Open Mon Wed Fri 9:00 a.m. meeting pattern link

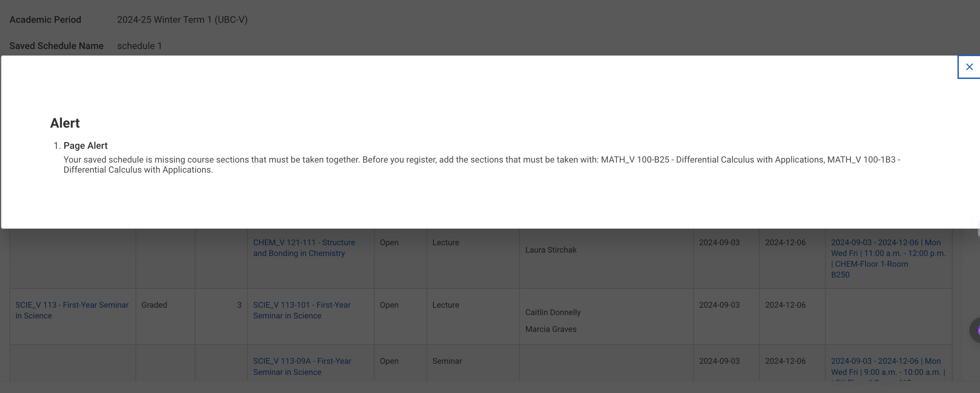pos(888,366)
